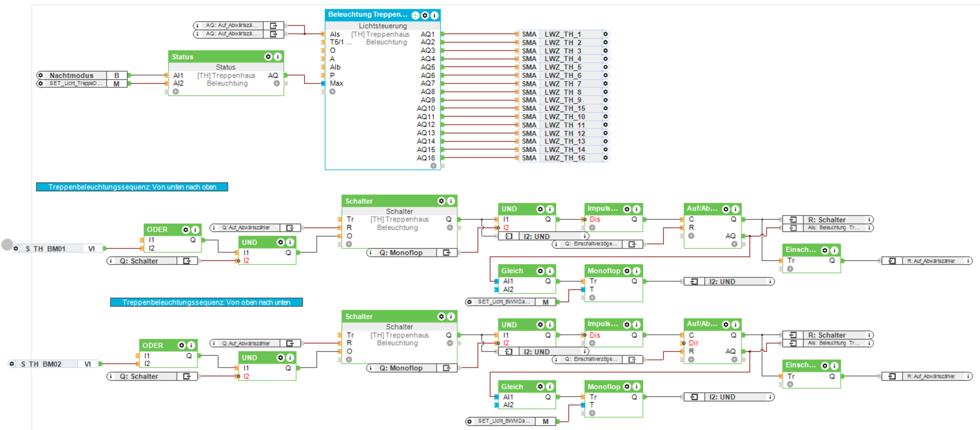This screenshot has height=430, width=980.
Task: Select the S_TH_BM01 virtual input
Action: 58,248
